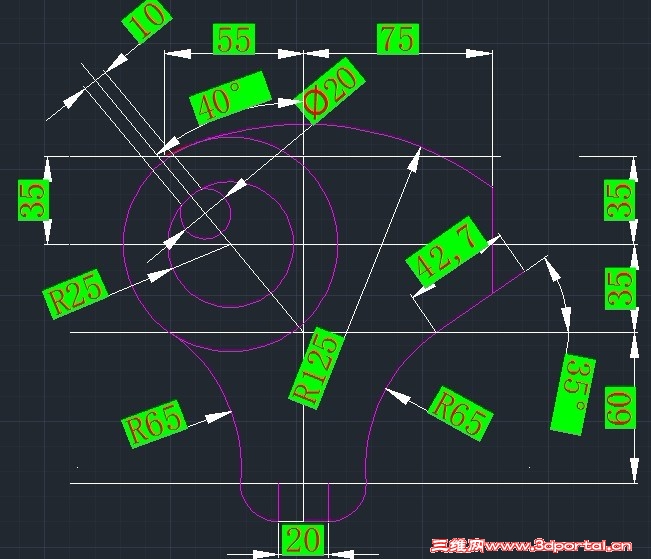Image resolution: width=651 pixels, height=559 pixels.
Task: Select the R25 radius dimension label
Action: (75, 294)
